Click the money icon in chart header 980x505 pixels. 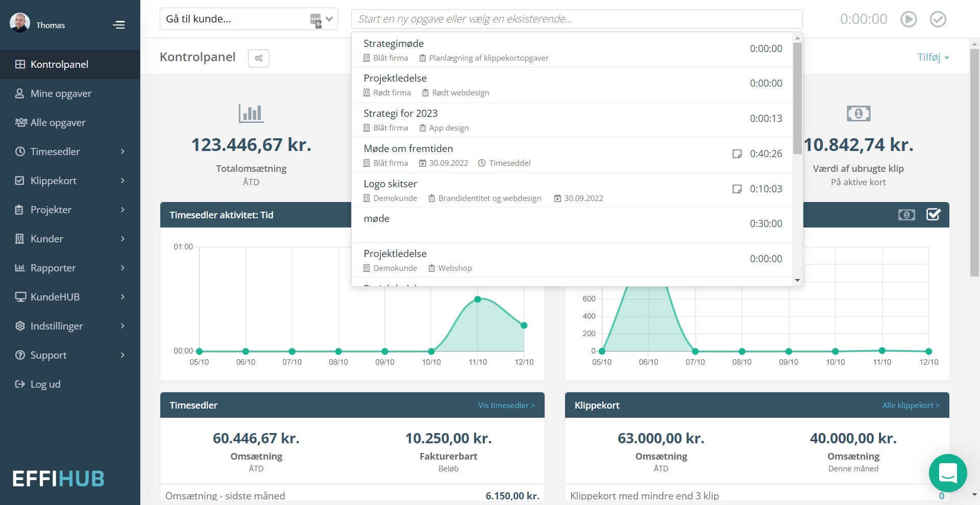tap(906, 215)
